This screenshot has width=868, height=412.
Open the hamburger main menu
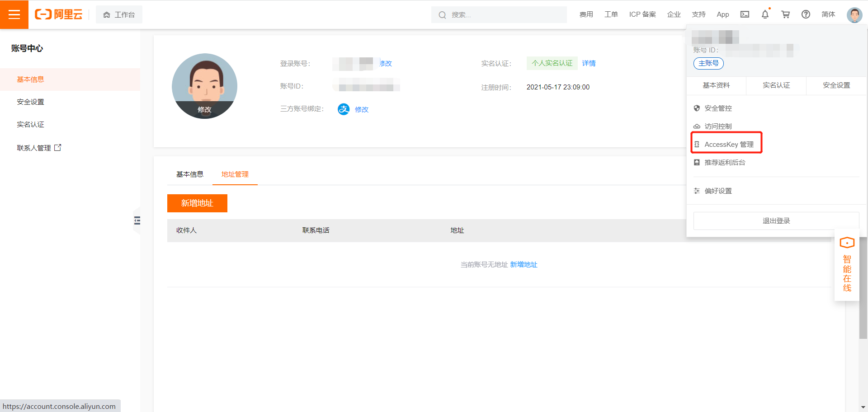pos(14,14)
